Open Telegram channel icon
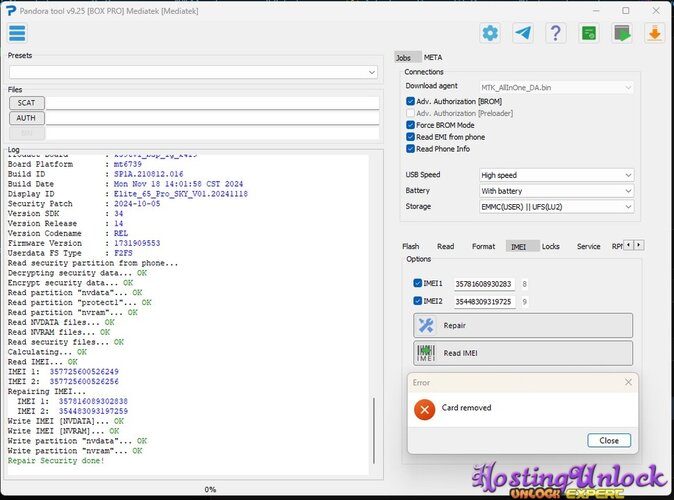 (523, 34)
